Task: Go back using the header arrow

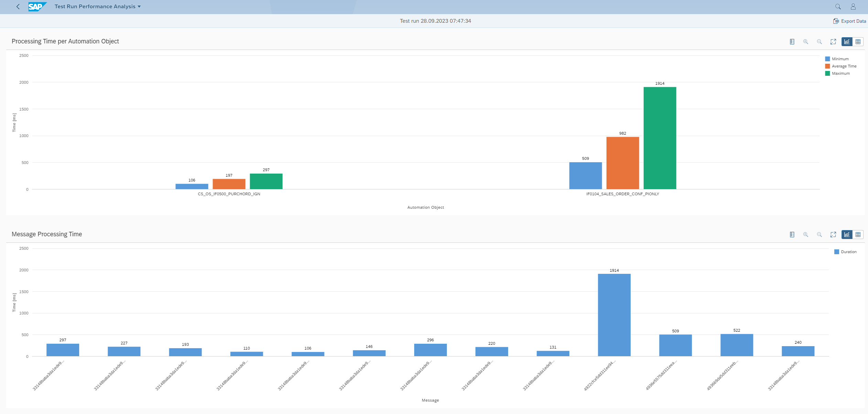Action: coord(18,7)
